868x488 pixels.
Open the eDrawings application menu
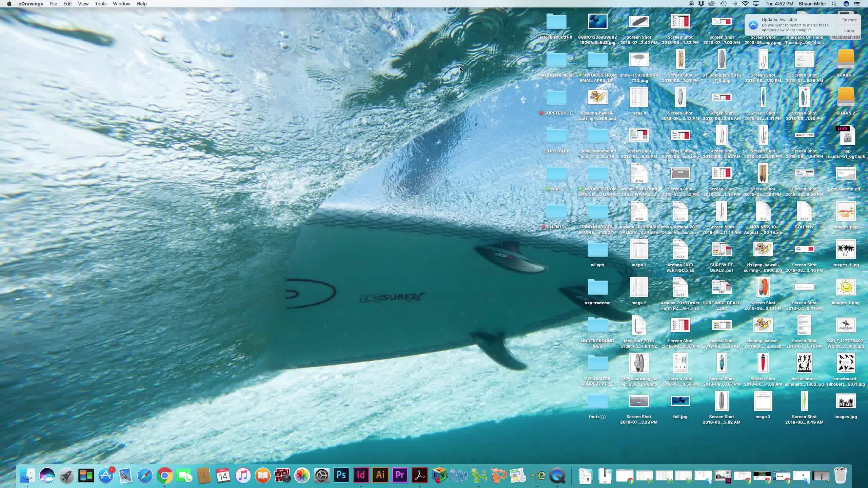[31, 4]
